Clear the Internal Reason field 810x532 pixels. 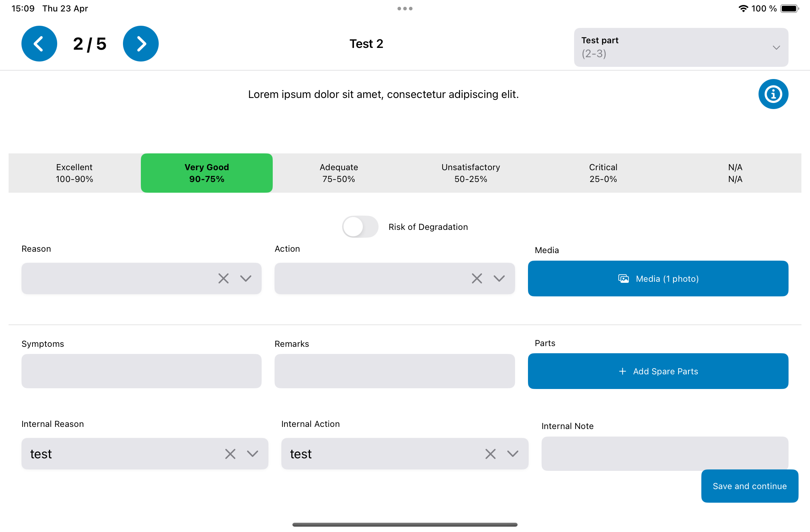(230, 454)
